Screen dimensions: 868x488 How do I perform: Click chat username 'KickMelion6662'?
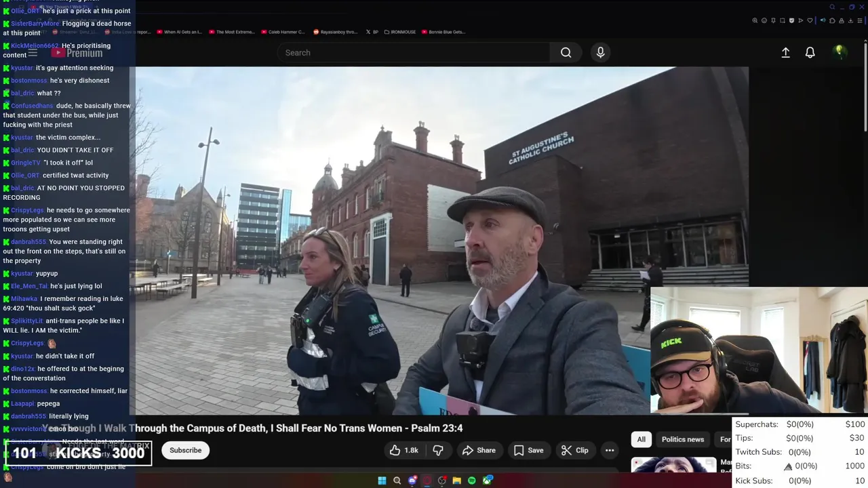[x=35, y=46]
